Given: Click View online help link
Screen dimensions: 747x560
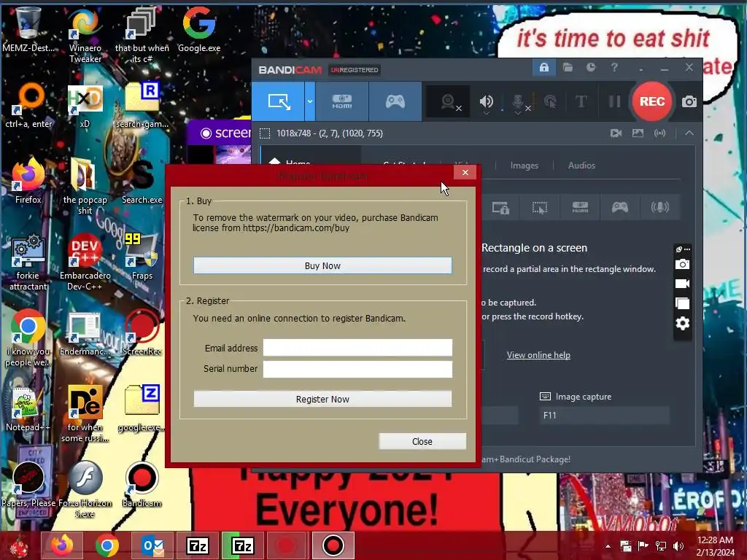Looking at the screenshot, I should click(538, 355).
